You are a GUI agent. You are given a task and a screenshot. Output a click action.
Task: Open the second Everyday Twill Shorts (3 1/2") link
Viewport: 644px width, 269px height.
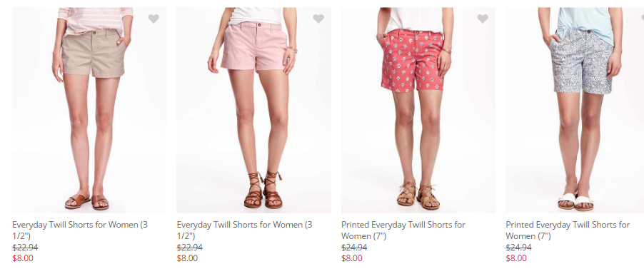tap(244, 230)
